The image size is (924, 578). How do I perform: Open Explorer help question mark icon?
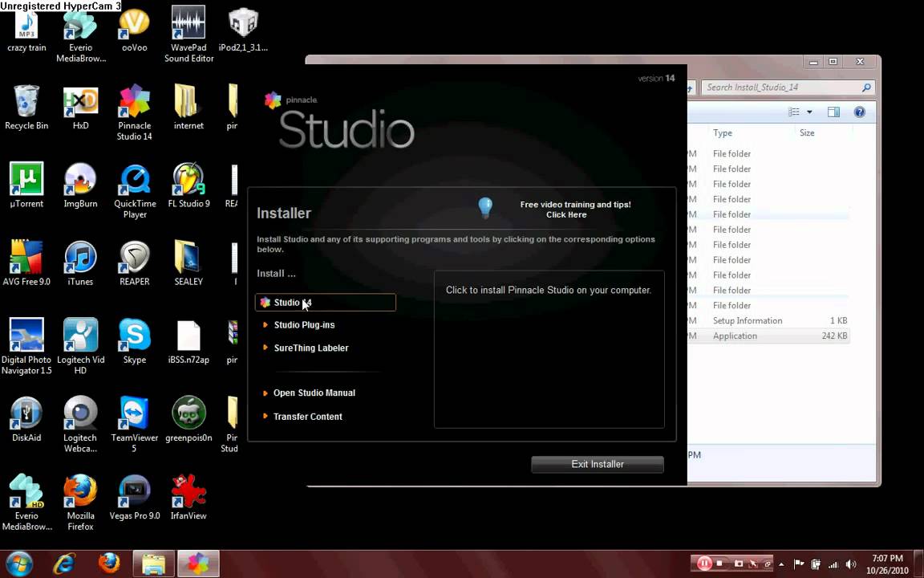860,112
